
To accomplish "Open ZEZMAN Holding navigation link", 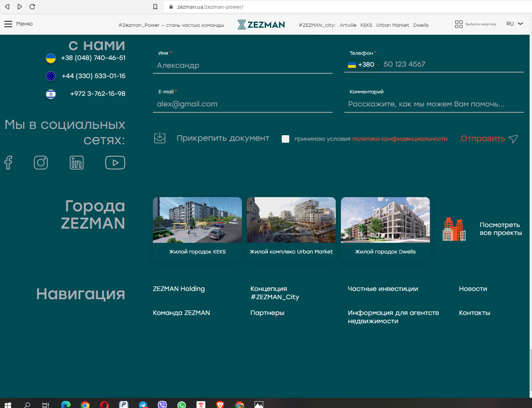I will pos(179,289).
